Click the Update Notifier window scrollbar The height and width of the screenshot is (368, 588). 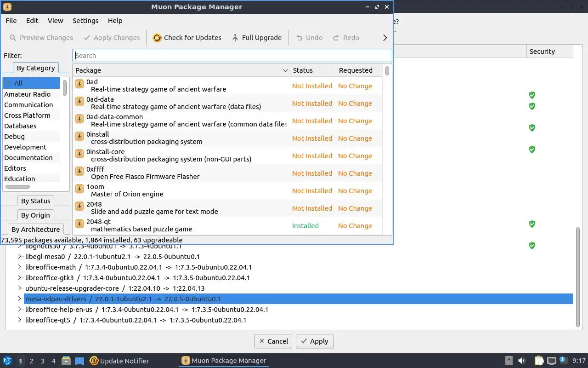[x=577, y=276]
